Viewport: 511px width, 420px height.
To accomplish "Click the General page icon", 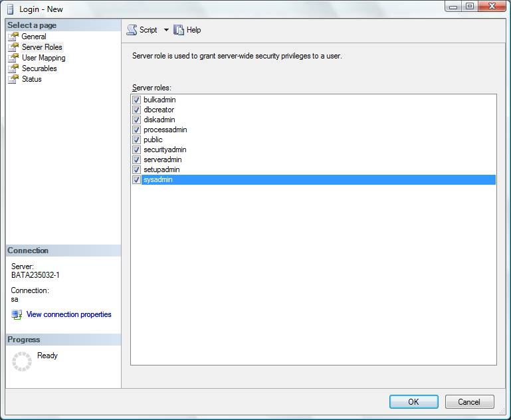I will [13, 37].
